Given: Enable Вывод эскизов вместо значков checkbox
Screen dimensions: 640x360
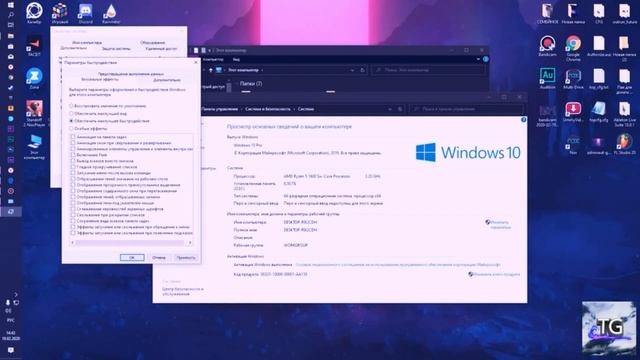Looking at the screenshot, I should (x=73, y=161).
